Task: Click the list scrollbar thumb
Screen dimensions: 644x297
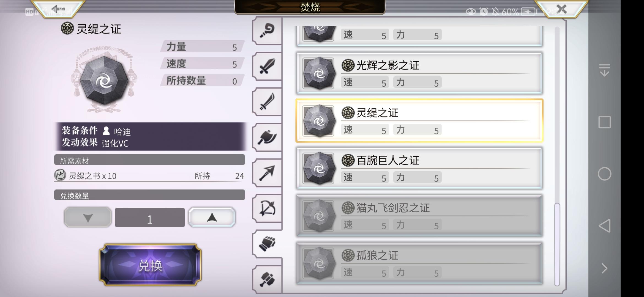Action: (557, 244)
